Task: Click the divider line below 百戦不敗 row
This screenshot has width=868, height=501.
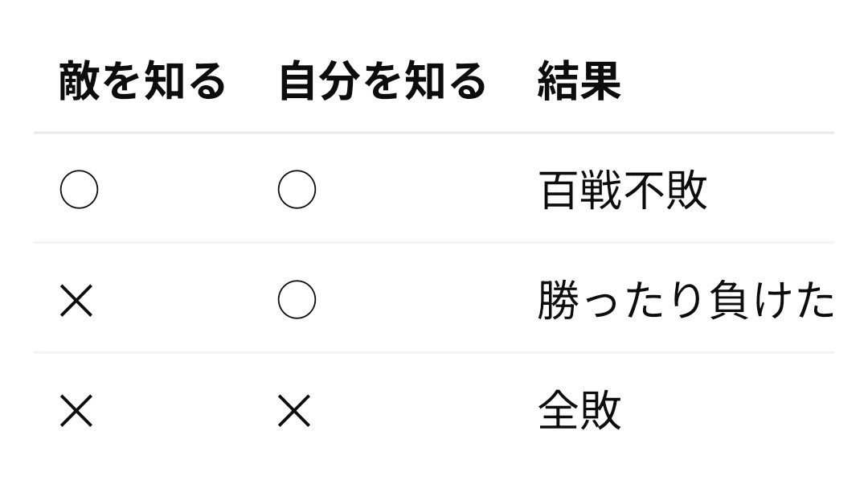Action: coord(434,242)
